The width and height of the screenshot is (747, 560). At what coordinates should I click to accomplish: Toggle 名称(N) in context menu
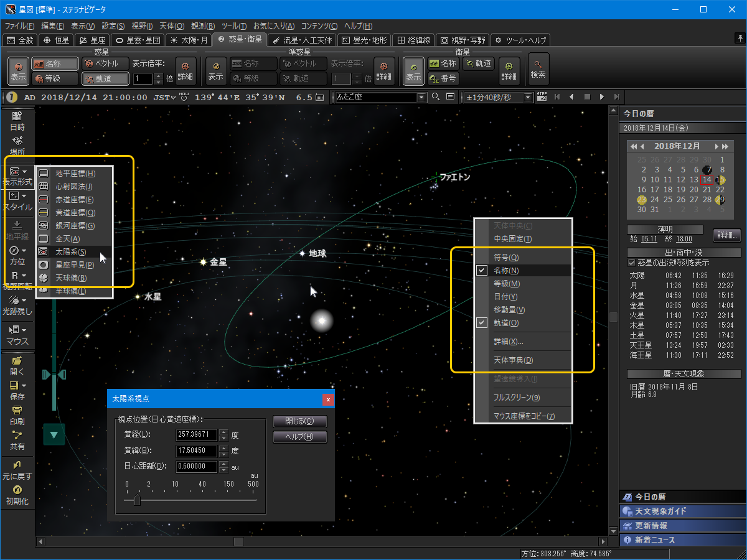[x=522, y=271]
